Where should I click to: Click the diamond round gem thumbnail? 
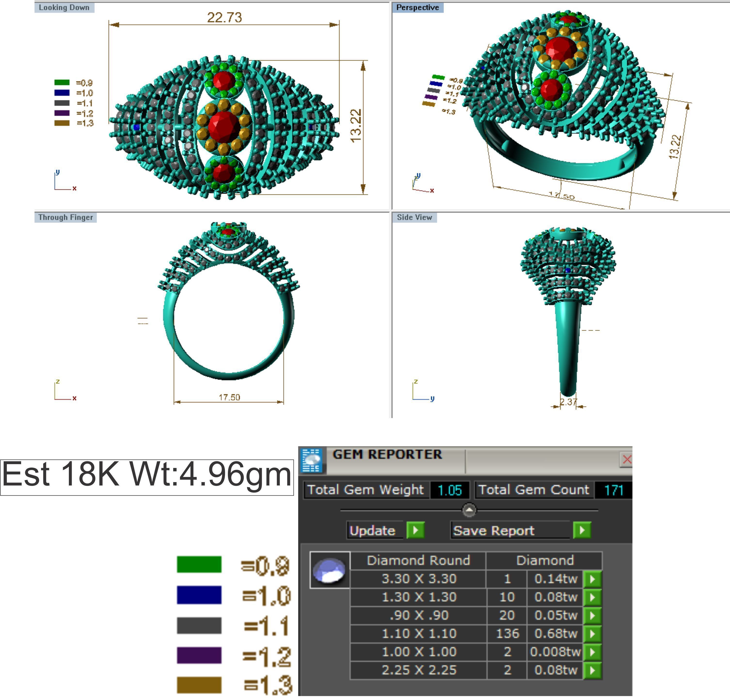click(330, 570)
